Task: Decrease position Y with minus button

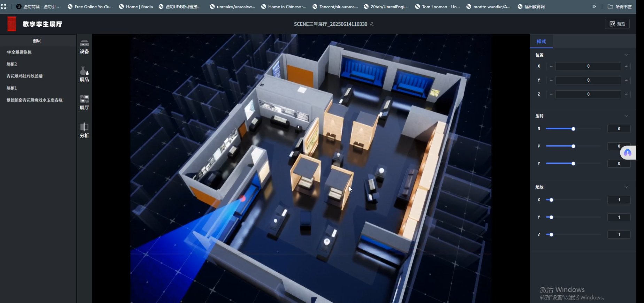Action: click(x=551, y=80)
